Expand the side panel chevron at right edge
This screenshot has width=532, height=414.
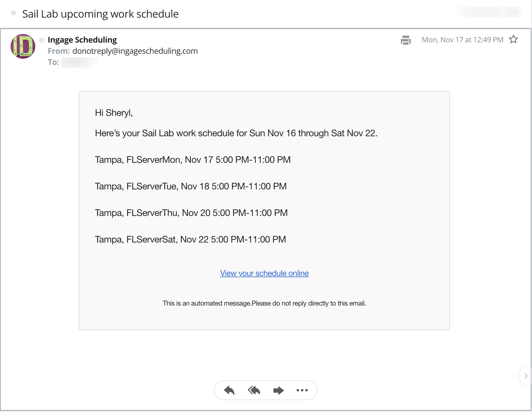(x=526, y=376)
